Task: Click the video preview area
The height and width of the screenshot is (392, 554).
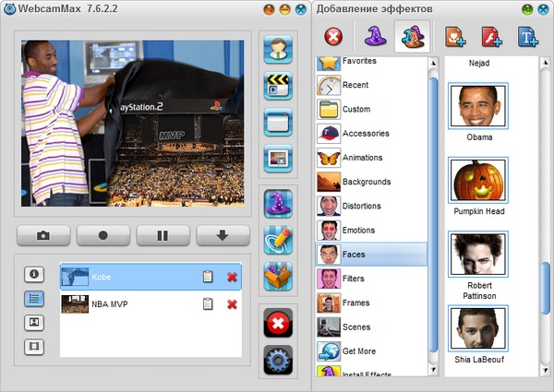Action: click(132, 124)
